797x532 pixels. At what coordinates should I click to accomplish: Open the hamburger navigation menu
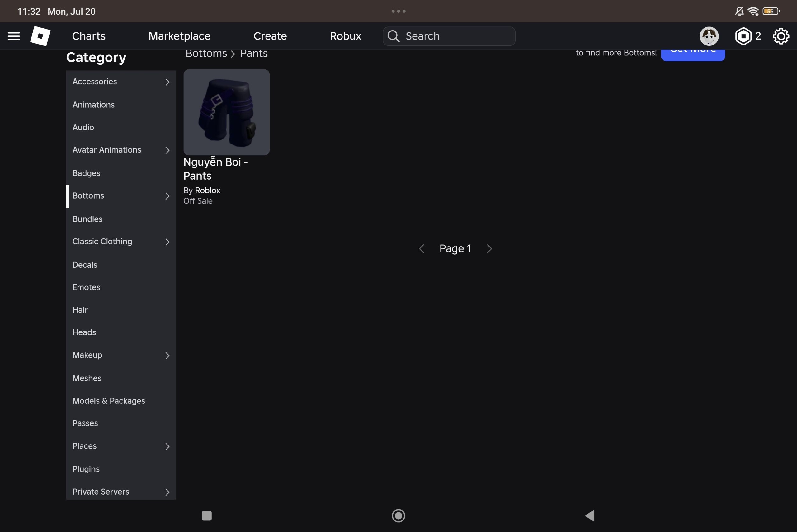coord(14,36)
